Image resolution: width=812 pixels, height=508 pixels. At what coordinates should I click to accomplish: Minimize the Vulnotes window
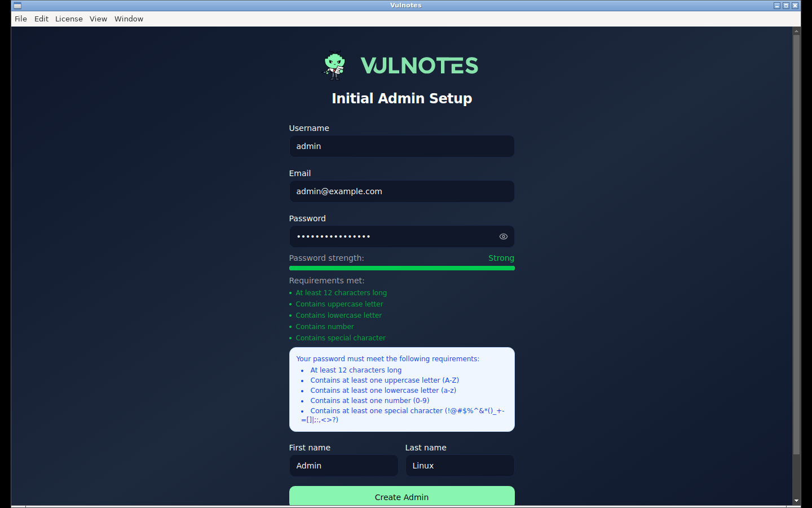777,6
